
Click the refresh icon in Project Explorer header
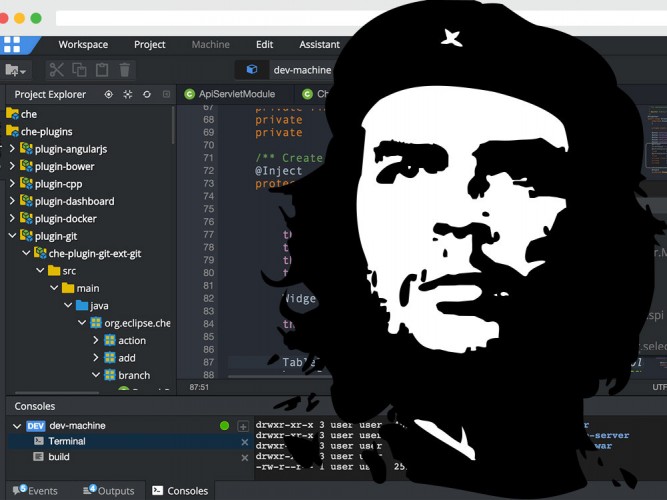[147, 94]
